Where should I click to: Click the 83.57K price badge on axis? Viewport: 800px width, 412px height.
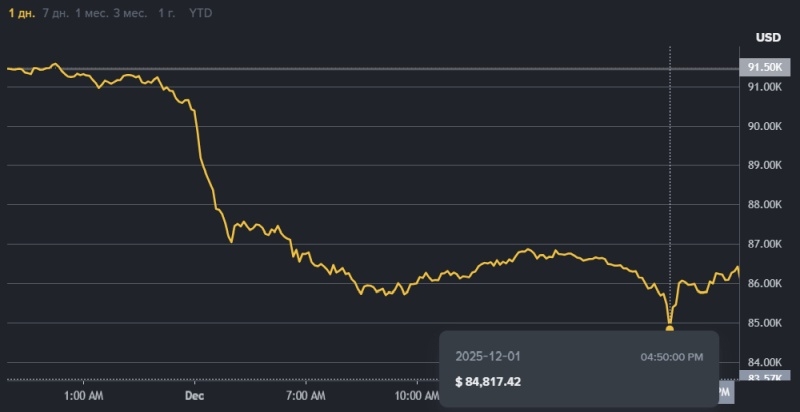point(764,378)
